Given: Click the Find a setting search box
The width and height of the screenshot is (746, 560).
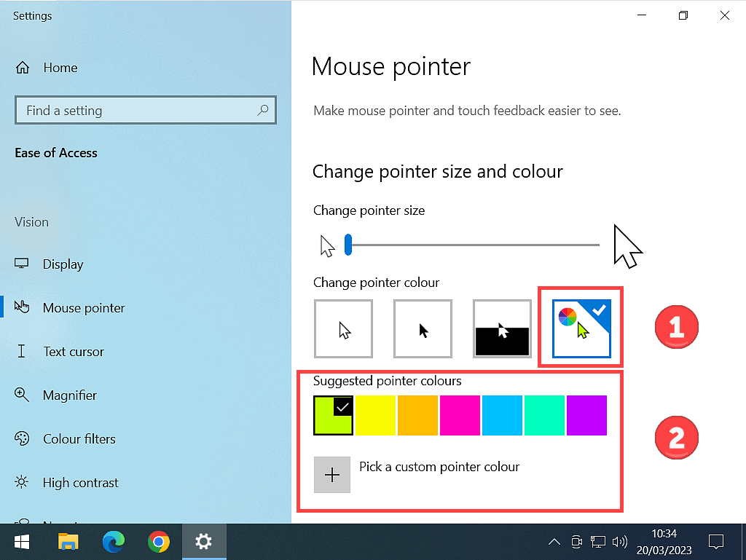Looking at the screenshot, I should tap(138, 111).
